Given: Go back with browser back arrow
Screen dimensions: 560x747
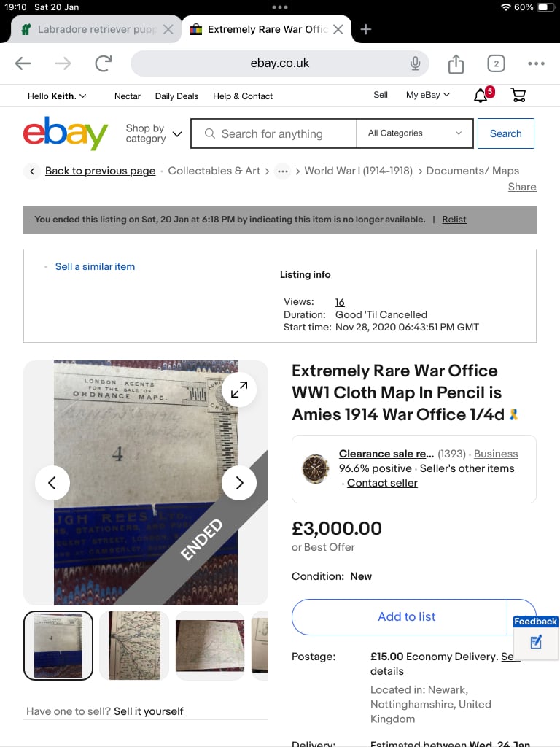Looking at the screenshot, I should [23, 63].
